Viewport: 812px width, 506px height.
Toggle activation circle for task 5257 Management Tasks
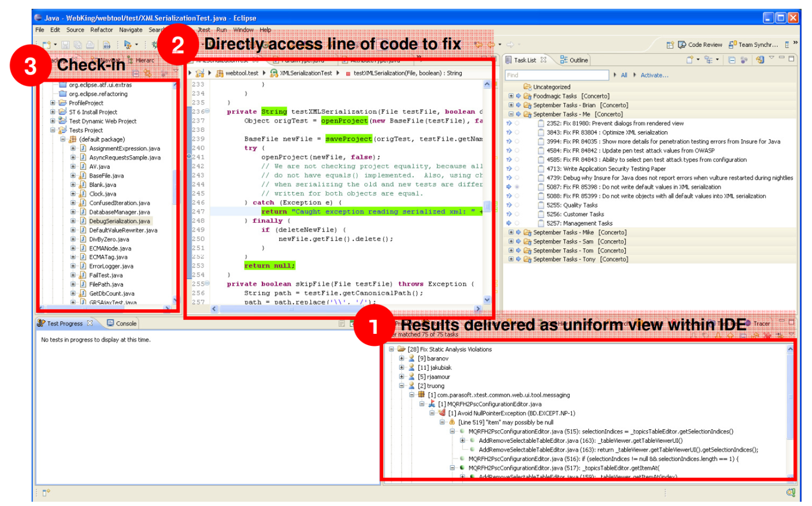pos(517,223)
